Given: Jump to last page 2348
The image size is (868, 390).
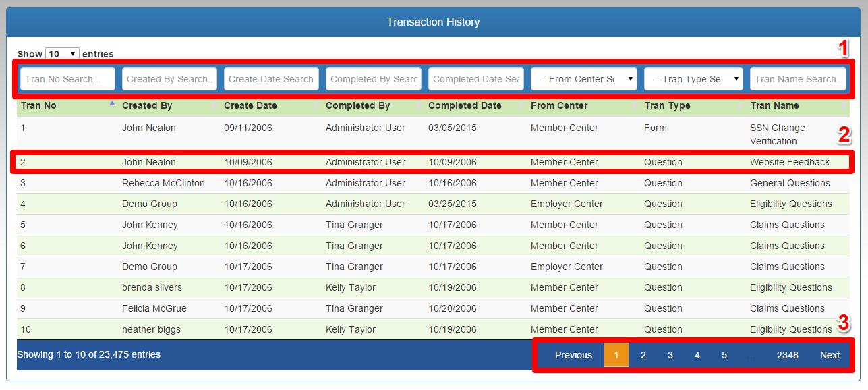Looking at the screenshot, I should coord(787,355).
